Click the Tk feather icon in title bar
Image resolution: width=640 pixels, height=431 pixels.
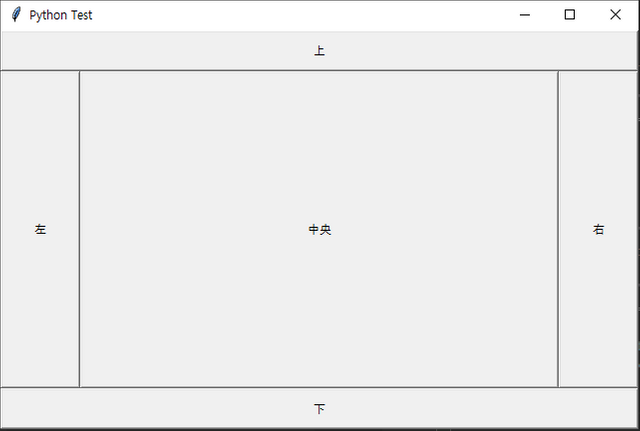click(x=16, y=15)
